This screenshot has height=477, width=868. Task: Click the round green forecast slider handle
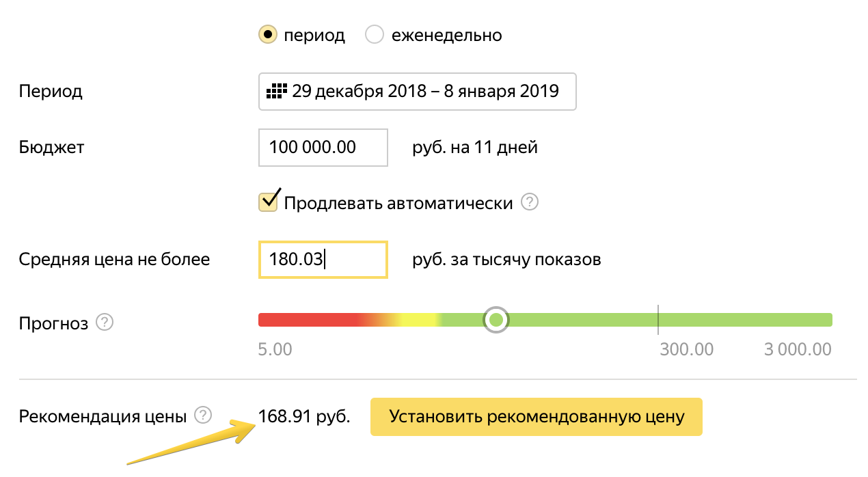click(x=497, y=320)
